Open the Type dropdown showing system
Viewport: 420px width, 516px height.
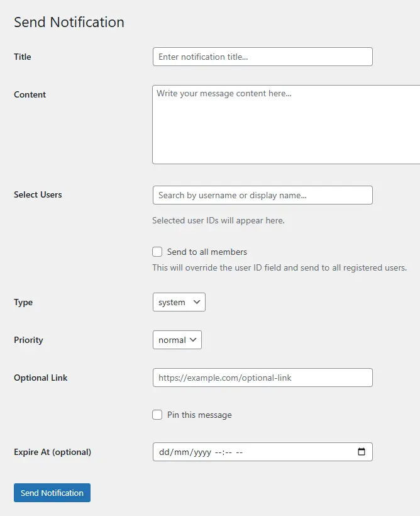[179, 302]
